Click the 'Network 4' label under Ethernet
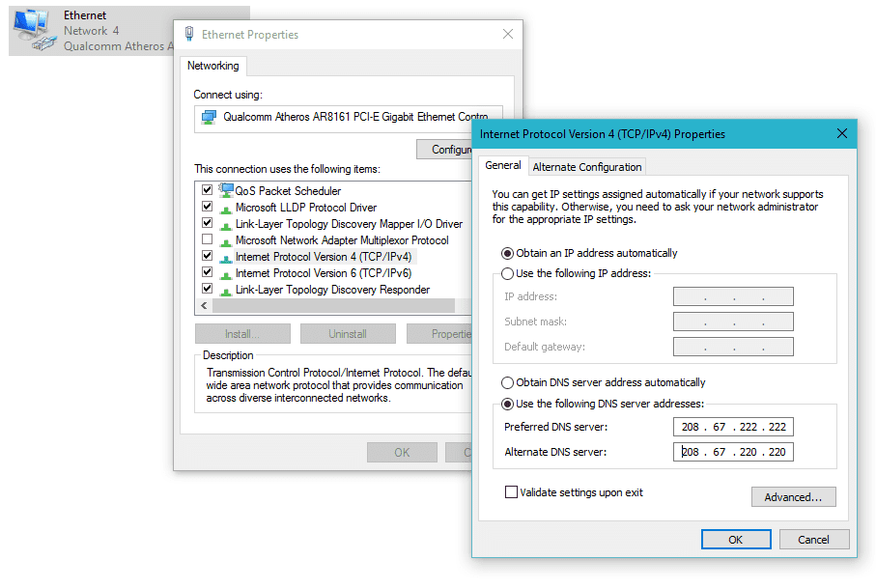876x588 pixels. pos(91,31)
